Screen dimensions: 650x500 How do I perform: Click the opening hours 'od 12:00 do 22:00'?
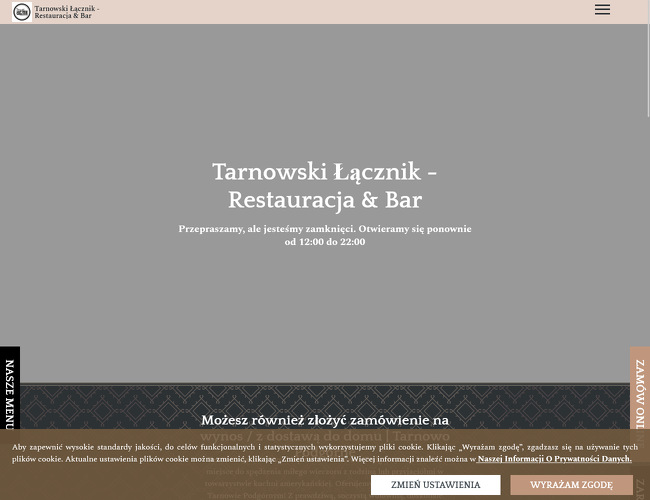[325, 242]
